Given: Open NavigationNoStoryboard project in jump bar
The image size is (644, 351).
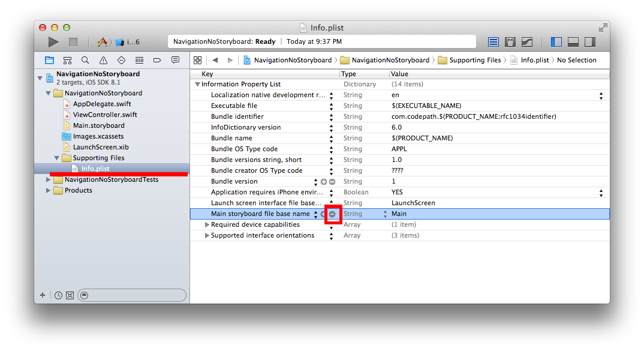Looking at the screenshot, I should 287,61.
